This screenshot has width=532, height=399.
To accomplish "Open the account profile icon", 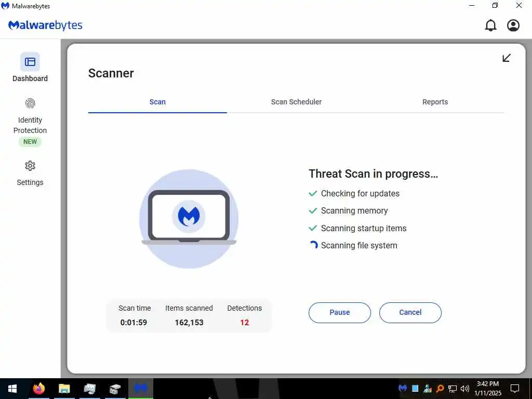I will point(513,25).
